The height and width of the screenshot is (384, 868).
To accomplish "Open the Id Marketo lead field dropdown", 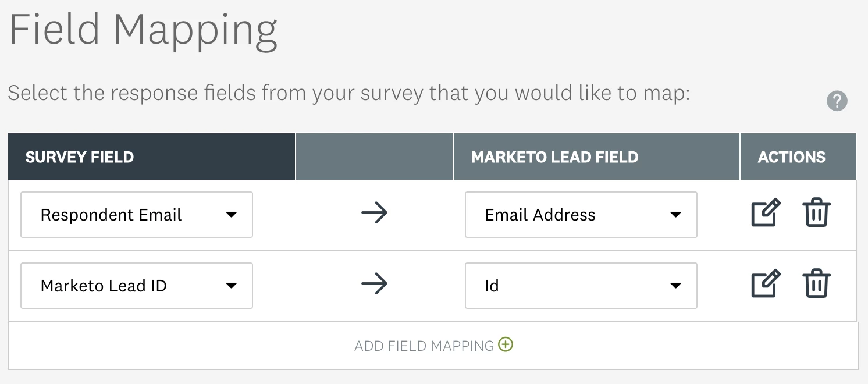I will click(x=581, y=286).
